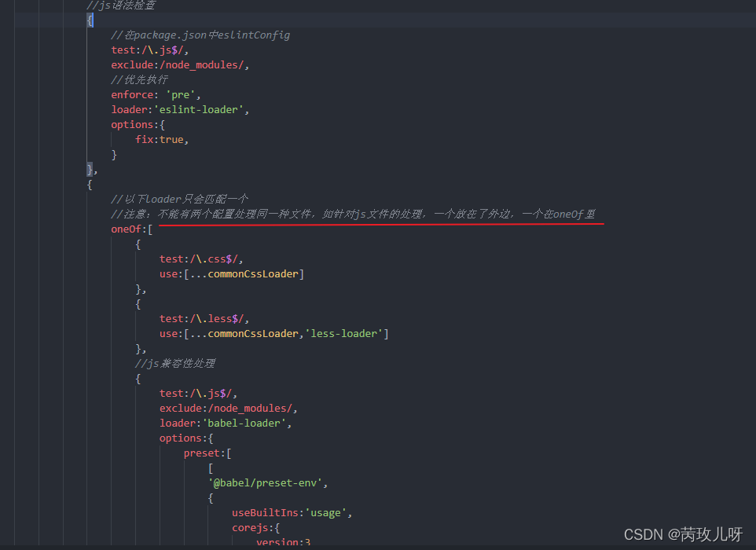Click exclude node_modules in eslint rule
The height and width of the screenshot is (550, 756).
click(x=180, y=64)
